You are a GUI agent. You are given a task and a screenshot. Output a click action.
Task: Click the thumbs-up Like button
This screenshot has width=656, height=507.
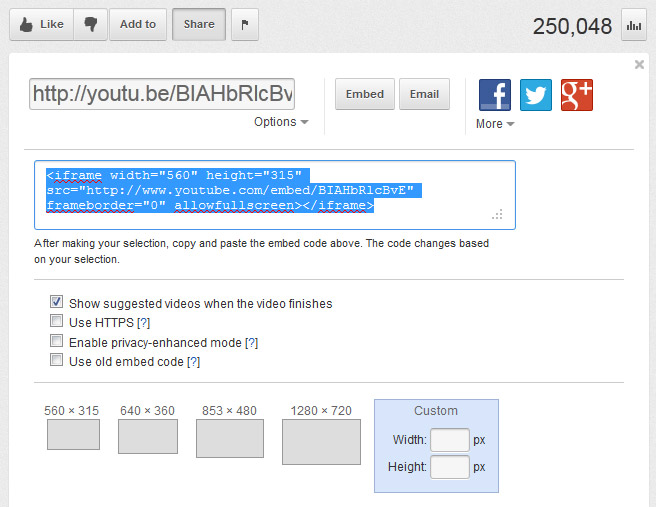click(42, 24)
